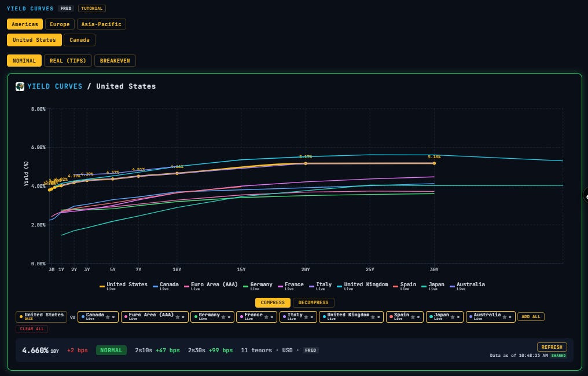This screenshot has height=376, width=588.
Task: Remove Canada from comparison
Action: tap(113, 317)
